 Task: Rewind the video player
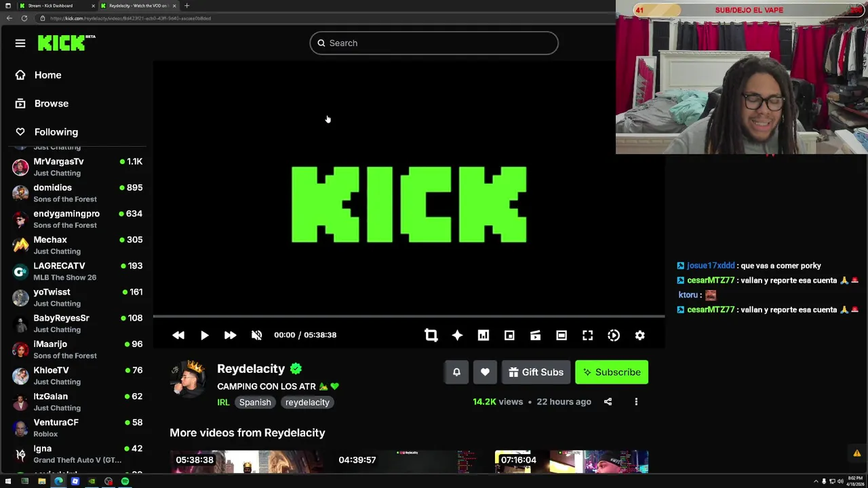tap(178, 335)
